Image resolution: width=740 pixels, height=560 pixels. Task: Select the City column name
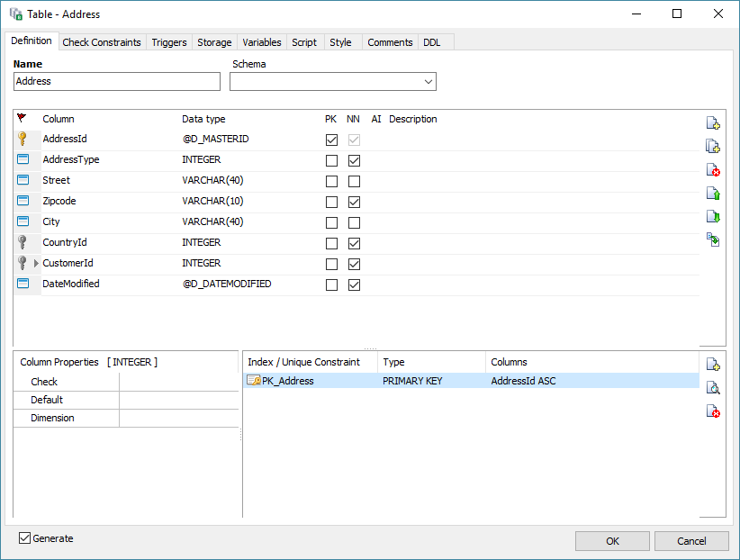(x=51, y=221)
